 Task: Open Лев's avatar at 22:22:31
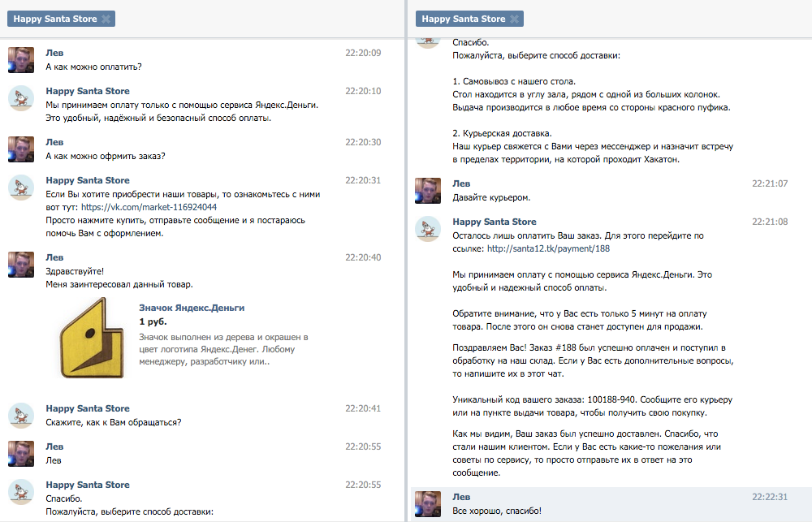click(x=428, y=504)
